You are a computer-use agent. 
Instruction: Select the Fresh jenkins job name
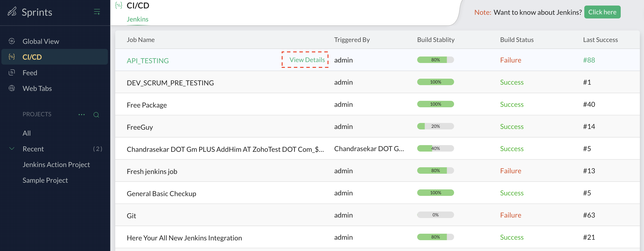[152, 171]
